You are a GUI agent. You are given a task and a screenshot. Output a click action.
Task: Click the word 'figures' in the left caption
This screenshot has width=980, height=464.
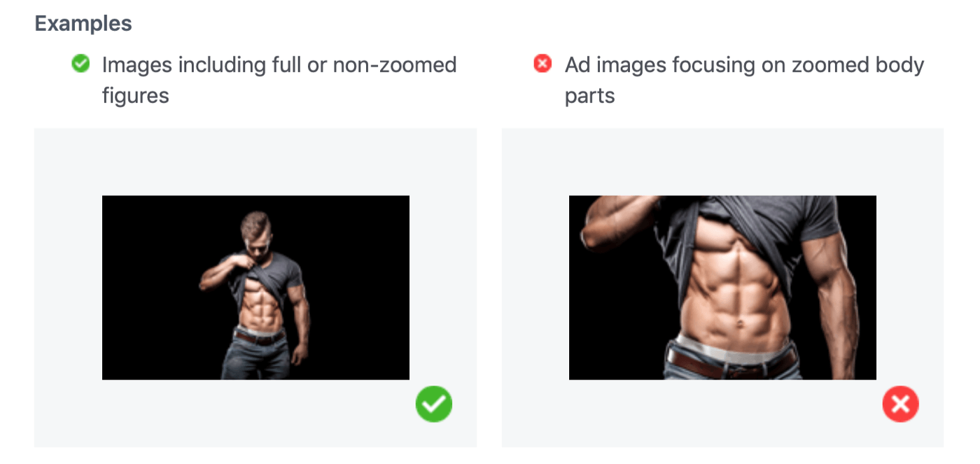tap(136, 94)
